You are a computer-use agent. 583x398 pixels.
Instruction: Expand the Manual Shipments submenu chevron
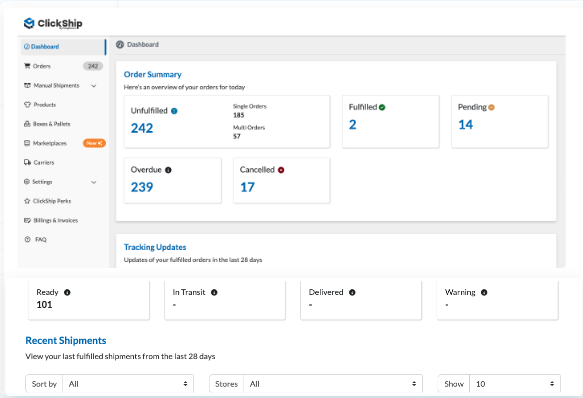(94, 86)
